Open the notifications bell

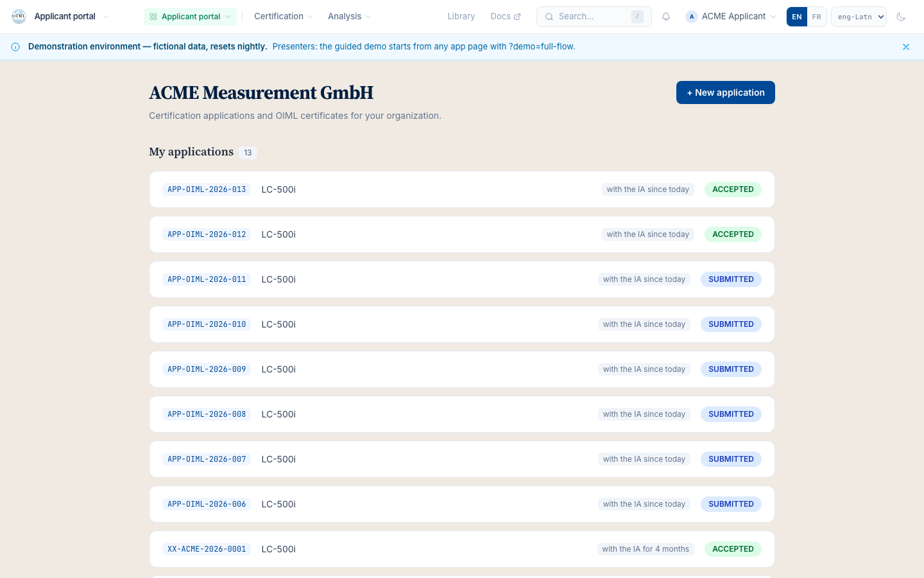click(666, 17)
